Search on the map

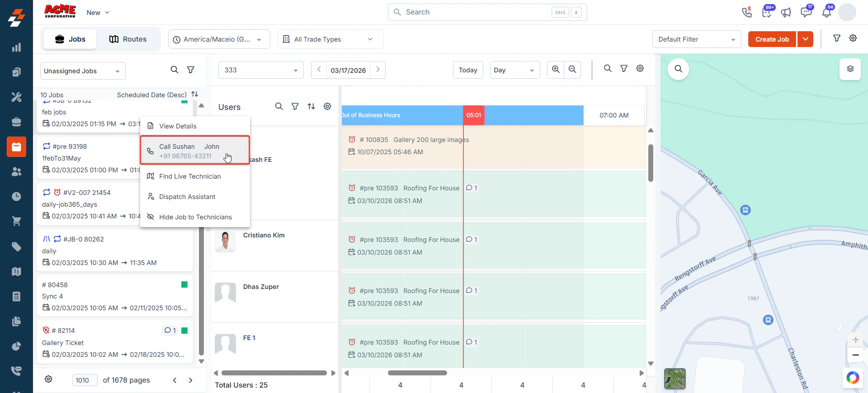[678, 69]
